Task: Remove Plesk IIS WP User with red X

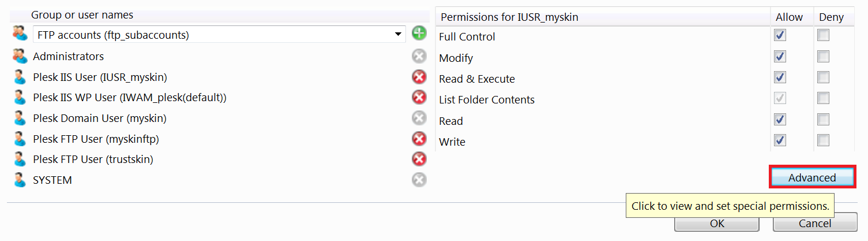Action: coord(419,97)
